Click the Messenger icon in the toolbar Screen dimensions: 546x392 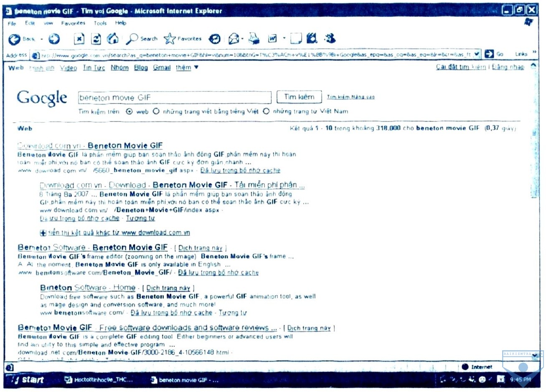(330, 38)
